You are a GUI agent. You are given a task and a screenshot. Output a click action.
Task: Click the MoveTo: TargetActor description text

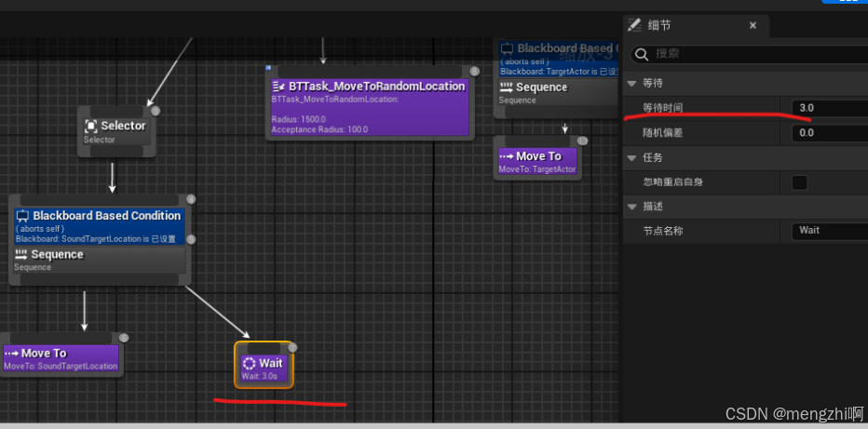pos(537,169)
